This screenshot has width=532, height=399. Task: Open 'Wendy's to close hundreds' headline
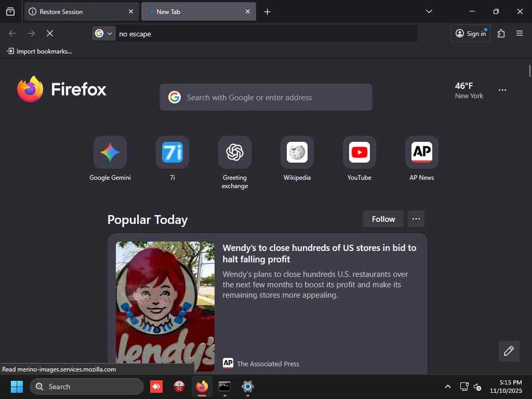(320, 254)
